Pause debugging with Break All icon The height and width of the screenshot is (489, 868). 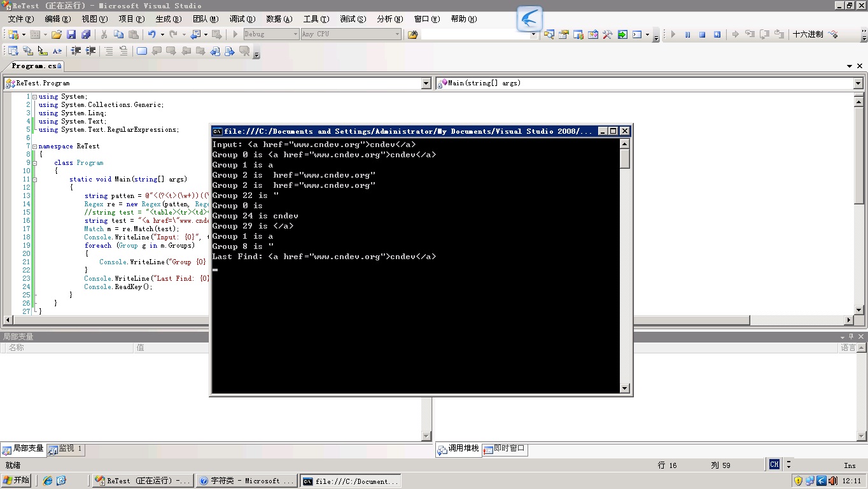click(x=687, y=34)
